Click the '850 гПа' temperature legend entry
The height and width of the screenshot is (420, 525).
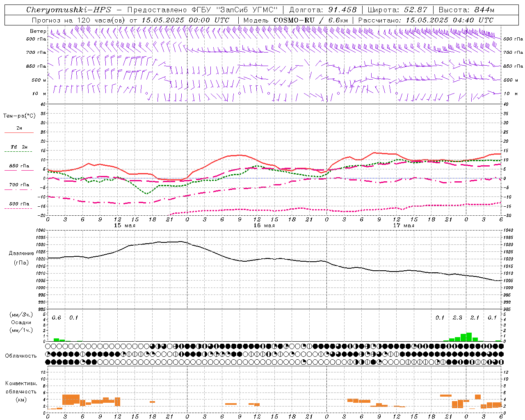coord(19,166)
